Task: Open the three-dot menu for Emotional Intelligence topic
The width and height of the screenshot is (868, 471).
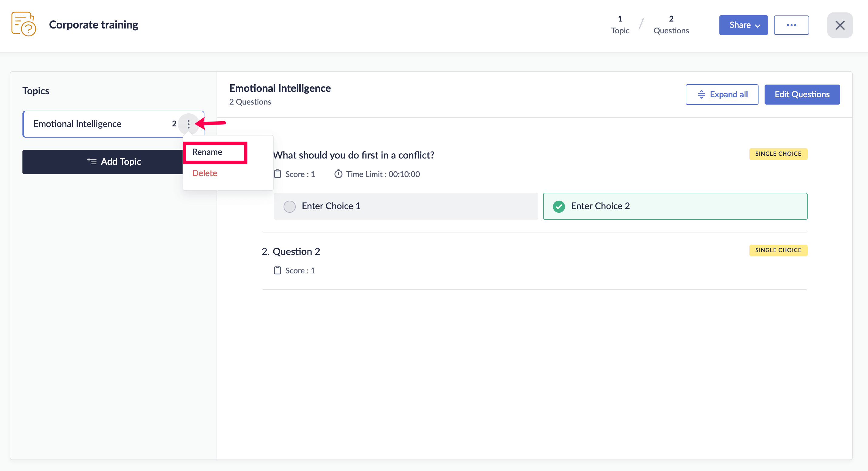Action: [188, 124]
